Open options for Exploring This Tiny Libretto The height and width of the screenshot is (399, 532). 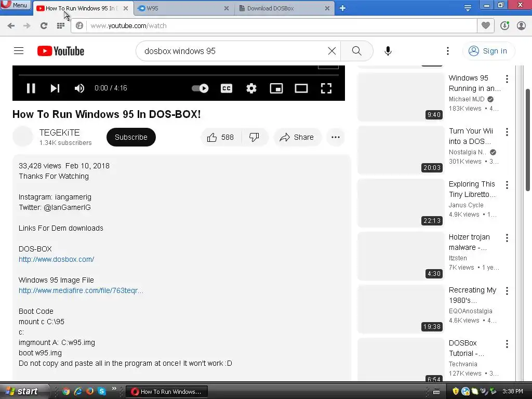507,185
